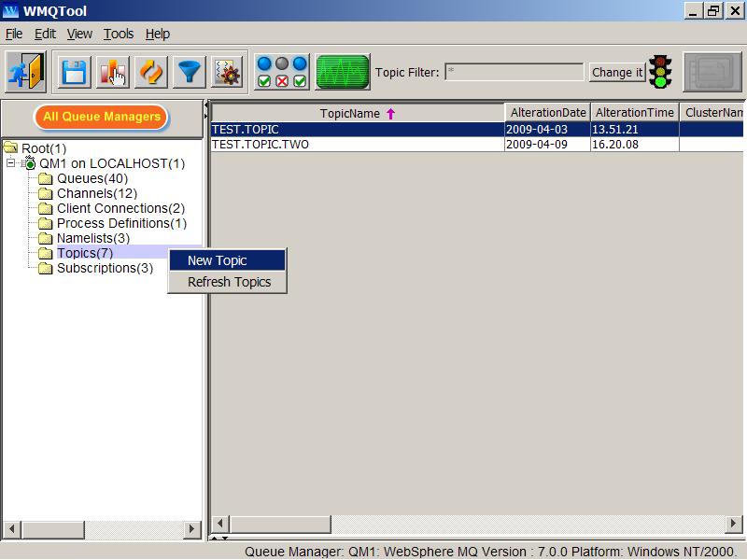Click the blue floppy disk save icon
The width and height of the screenshot is (747, 560).
pyautogui.click(x=74, y=73)
